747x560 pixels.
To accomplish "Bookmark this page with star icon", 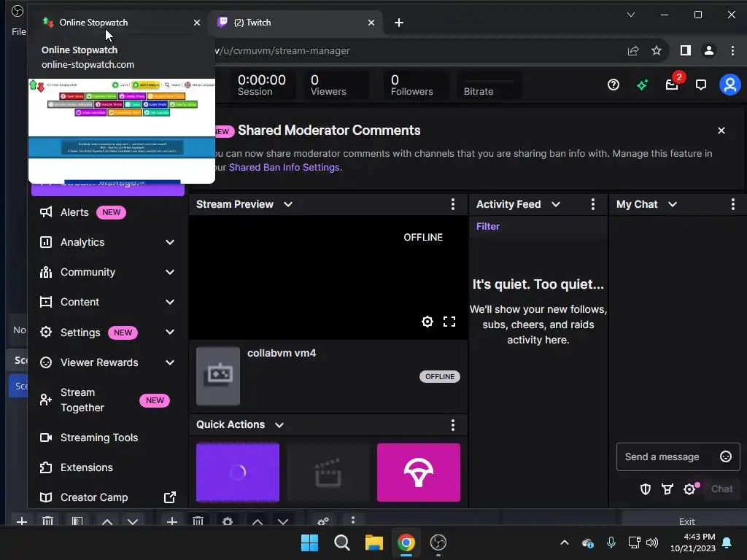I will [x=657, y=50].
